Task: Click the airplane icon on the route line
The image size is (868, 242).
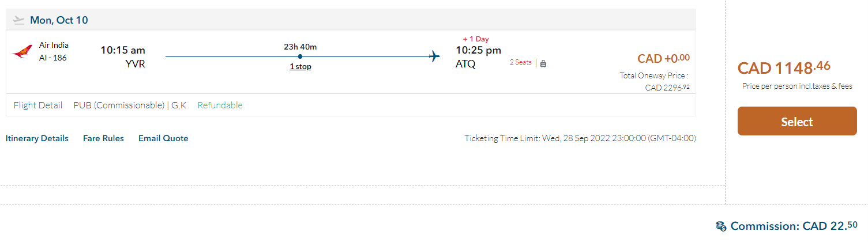Action: 434,56
